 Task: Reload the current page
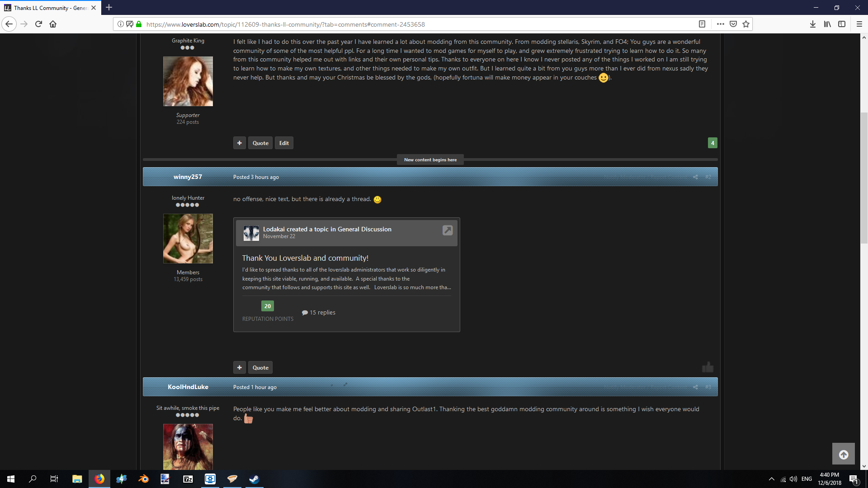[38, 24]
